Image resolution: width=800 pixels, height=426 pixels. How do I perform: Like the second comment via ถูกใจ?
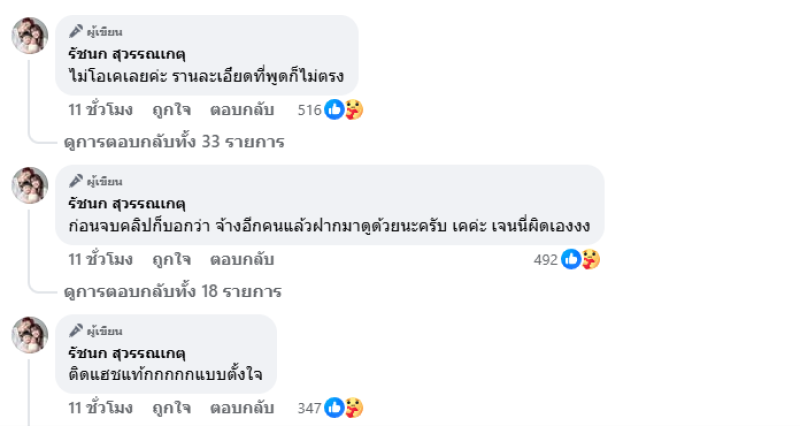pyautogui.click(x=171, y=260)
